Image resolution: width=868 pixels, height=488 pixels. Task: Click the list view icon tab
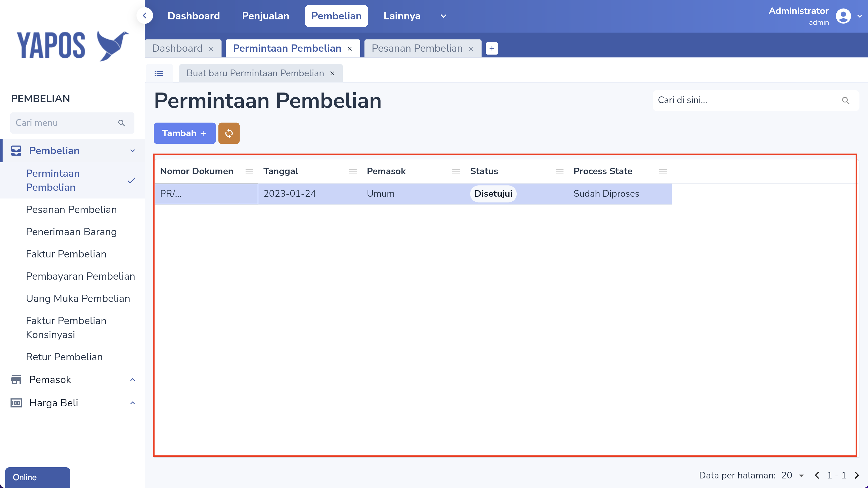click(159, 73)
